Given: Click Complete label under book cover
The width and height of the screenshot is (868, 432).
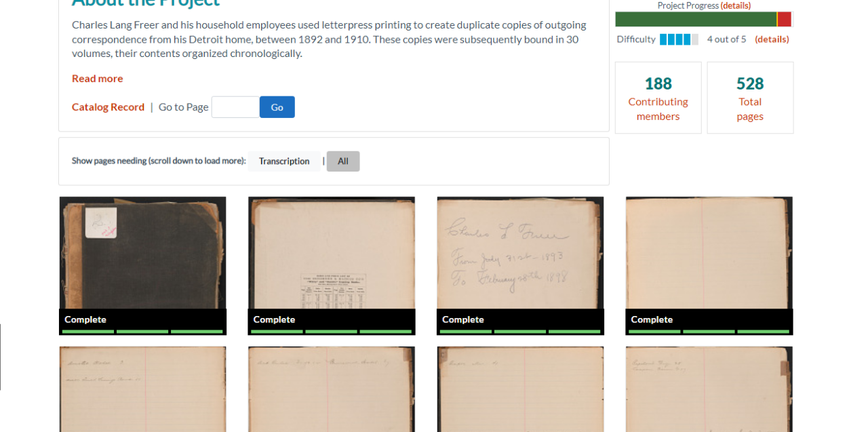Looking at the screenshot, I should [85, 319].
